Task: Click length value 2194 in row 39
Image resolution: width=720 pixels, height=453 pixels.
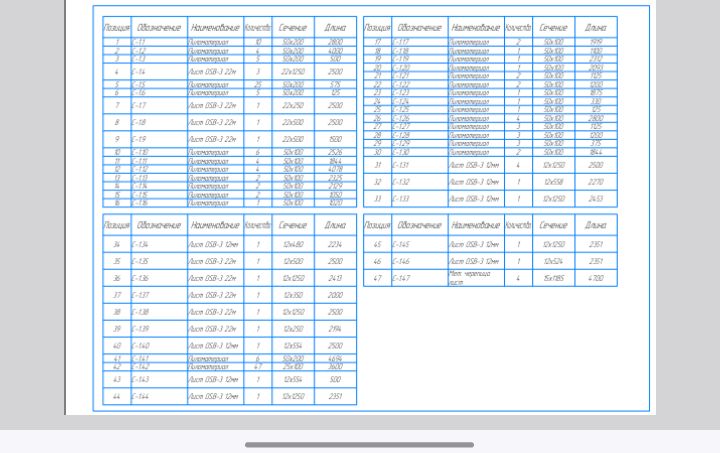Action: 335,329
